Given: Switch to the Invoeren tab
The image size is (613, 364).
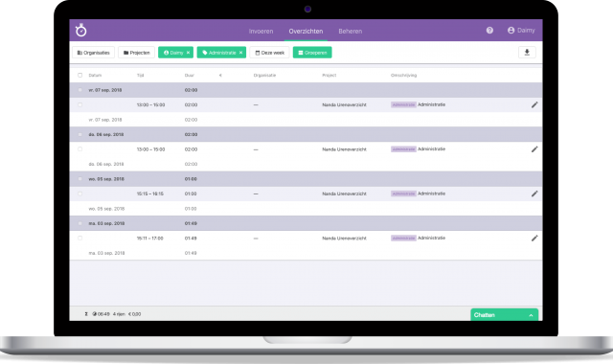Looking at the screenshot, I should coord(261,31).
